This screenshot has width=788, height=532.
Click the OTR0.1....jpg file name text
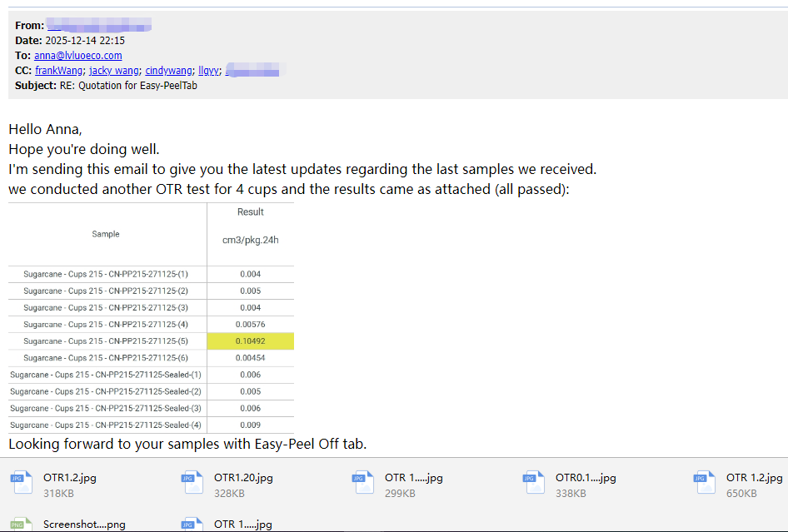tap(585, 478)
